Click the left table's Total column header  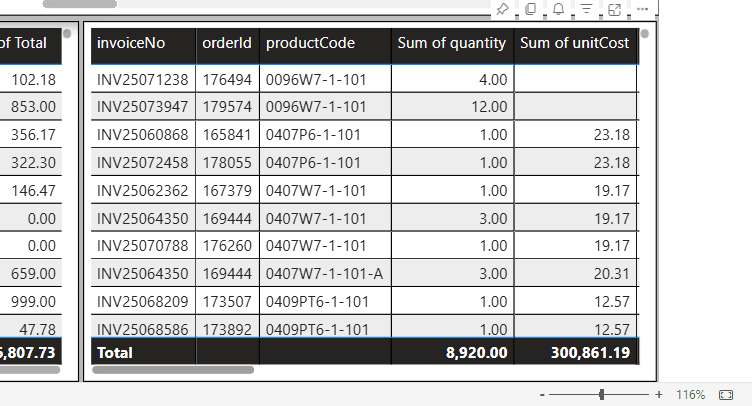[x=24, y=43]
